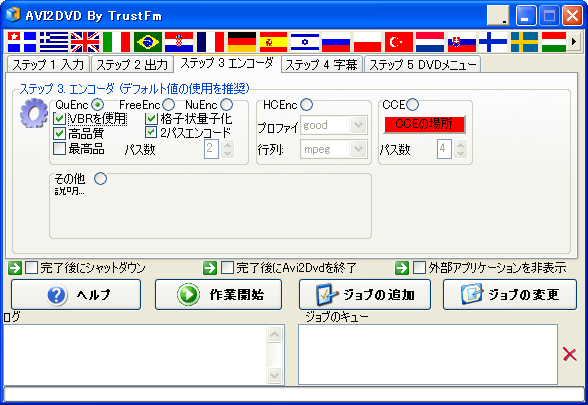Open ステップ 4 字幕 tab
Image resolution: width=588 pixels, height=405 pixels.
point(322,64)
